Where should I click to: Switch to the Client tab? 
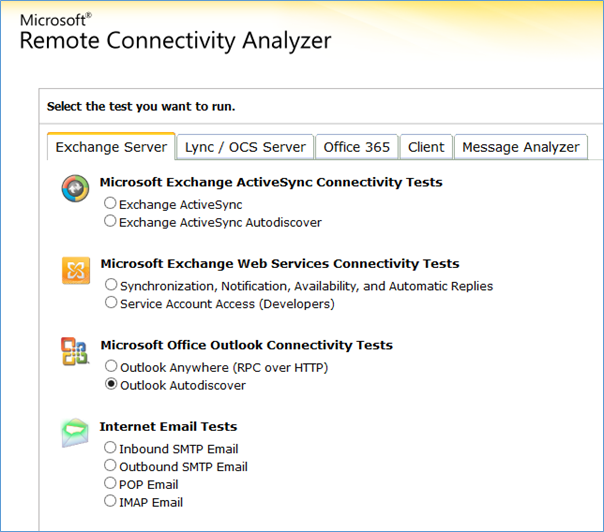(x=426, y=147)
